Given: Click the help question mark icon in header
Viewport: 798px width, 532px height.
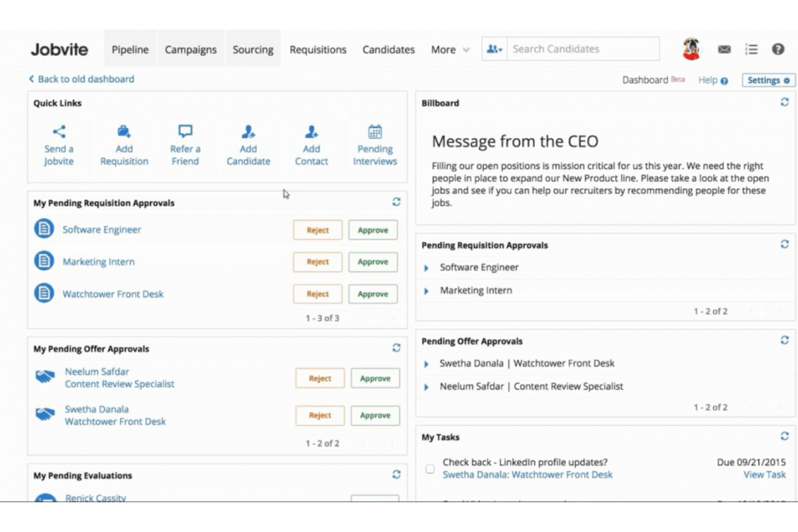Looking at the screenshot, I should click(778, 50).
